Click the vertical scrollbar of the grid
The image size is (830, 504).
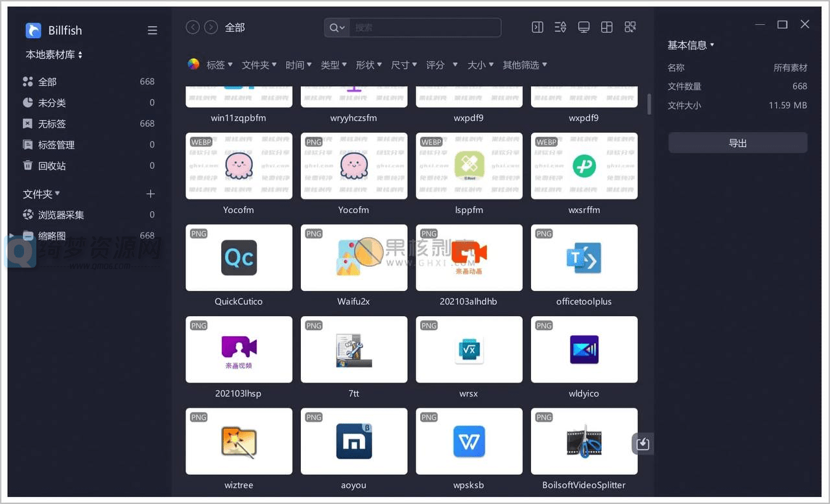649,104
